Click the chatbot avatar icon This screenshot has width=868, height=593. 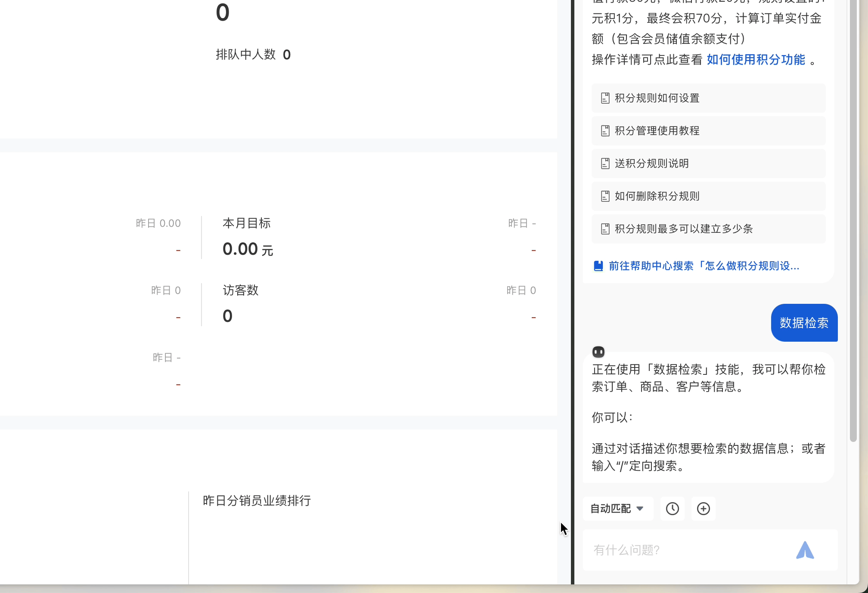tap(598, 352)
